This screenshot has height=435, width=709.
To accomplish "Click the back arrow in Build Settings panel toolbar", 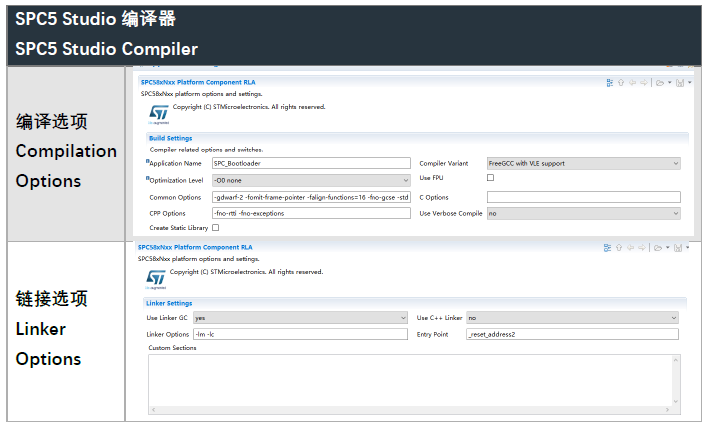I will (x=633, y=82).
